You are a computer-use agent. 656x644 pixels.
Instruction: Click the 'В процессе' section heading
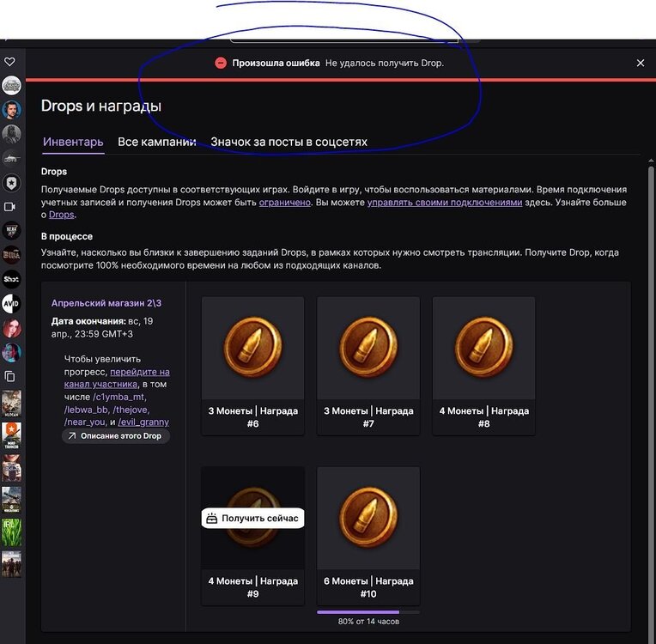click(x=67, y=236)
